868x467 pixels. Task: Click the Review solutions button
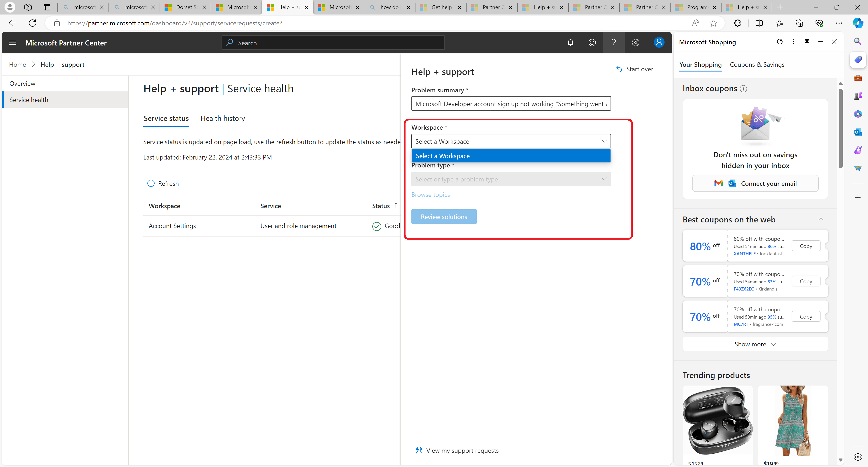point(443,217)
